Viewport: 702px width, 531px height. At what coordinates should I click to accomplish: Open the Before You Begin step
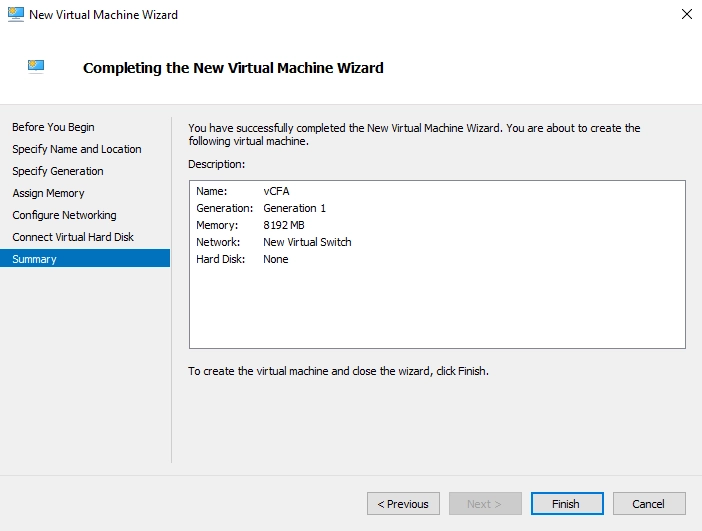coord(53,127)
